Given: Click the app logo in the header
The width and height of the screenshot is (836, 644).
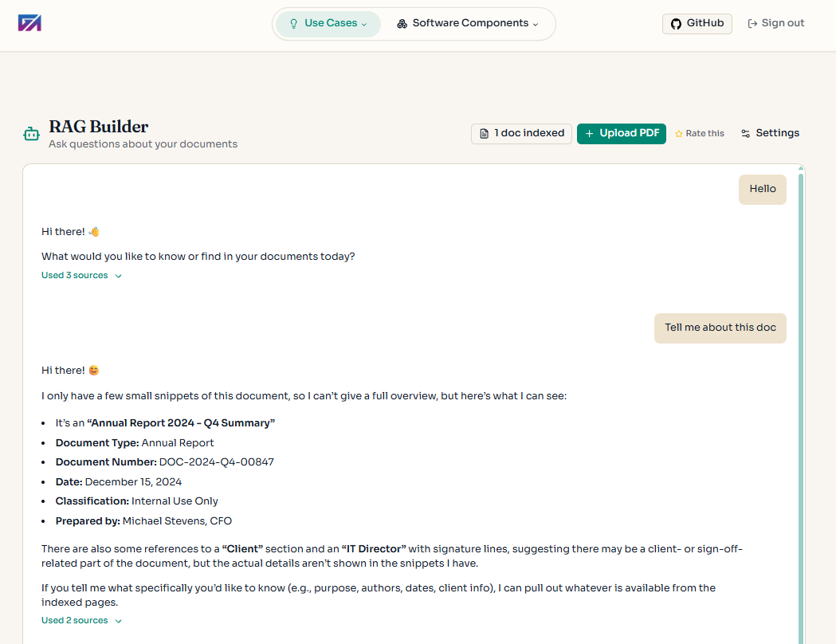Looking at the screenshot, I should pos(29,23).
